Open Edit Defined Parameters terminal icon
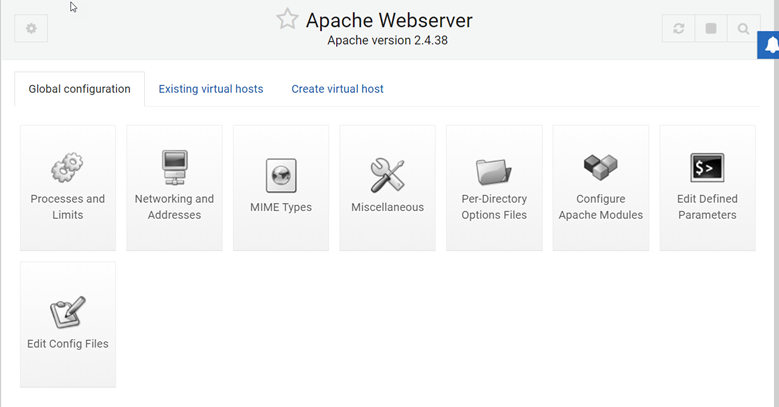 [x=707, y=167]
